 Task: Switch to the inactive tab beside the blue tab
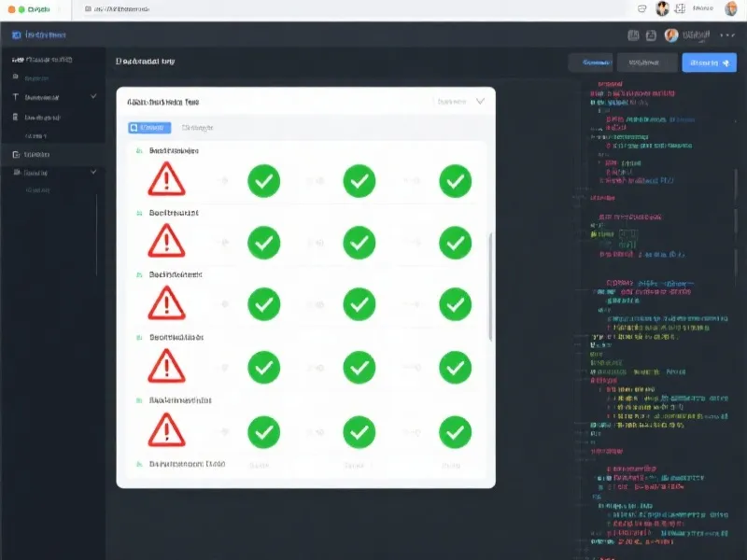198,128
